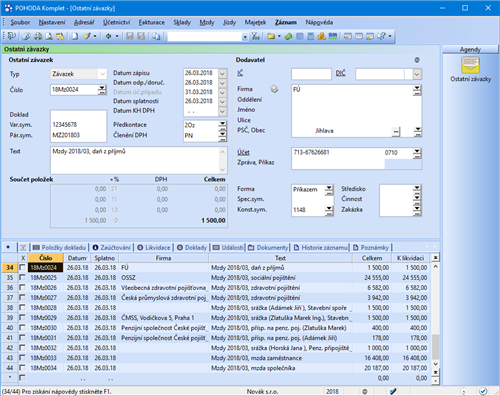
Task: Click the IBAN toolbar icon
Action: point(333,36)
